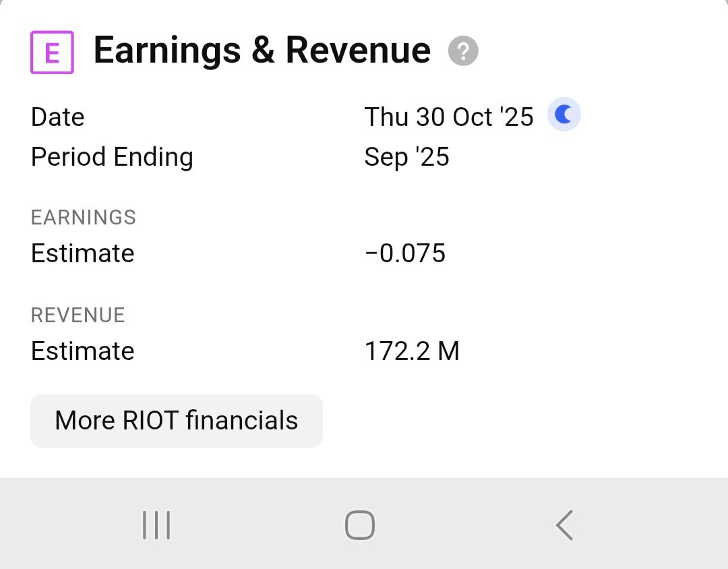The image size is (728, 569).
Task: Open More RIOT financials
Action: (177, 421)
